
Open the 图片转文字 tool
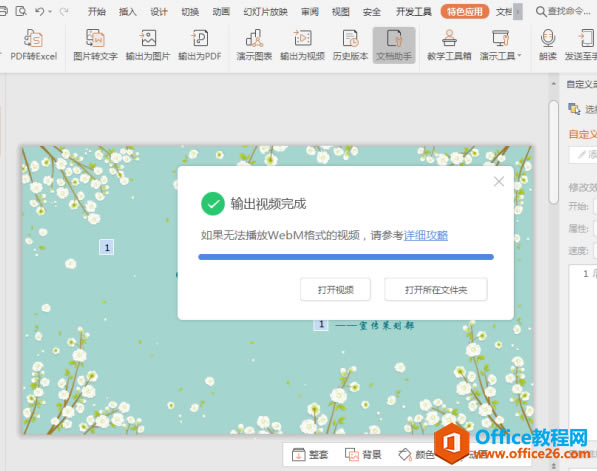pyautogui.click(x=95, y=45)
